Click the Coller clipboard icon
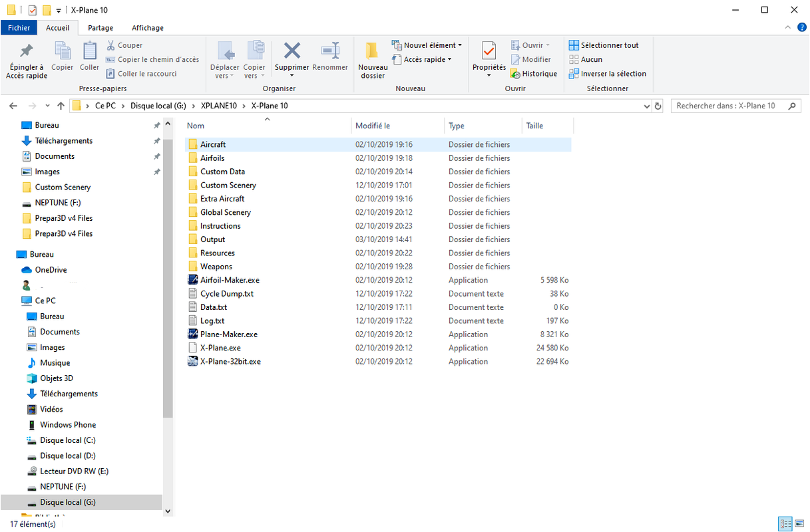This screenshot has height=532, width=810. tap(90, 51)
